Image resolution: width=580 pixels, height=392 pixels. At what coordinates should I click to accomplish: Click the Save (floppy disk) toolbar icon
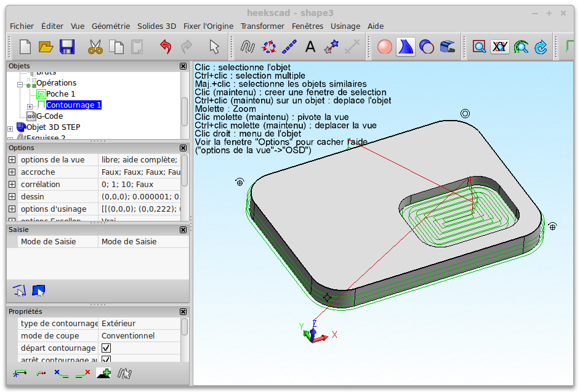[x=66, y=47]
